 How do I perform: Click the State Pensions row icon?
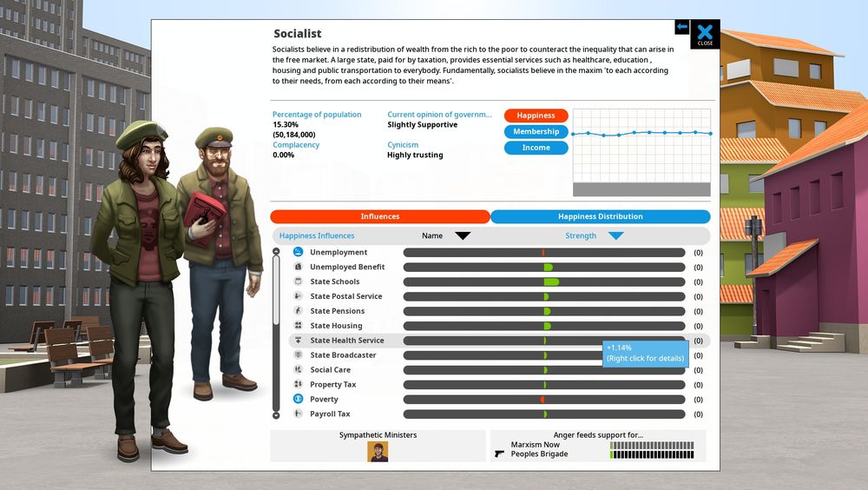[x=298, y=311]
